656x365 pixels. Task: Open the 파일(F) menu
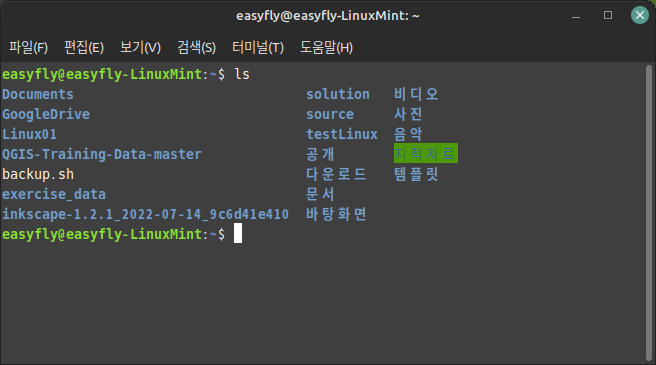28,47
